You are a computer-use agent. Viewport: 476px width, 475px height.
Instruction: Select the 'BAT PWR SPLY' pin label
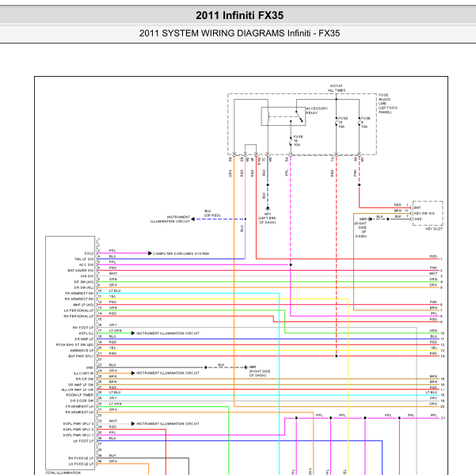81,356
